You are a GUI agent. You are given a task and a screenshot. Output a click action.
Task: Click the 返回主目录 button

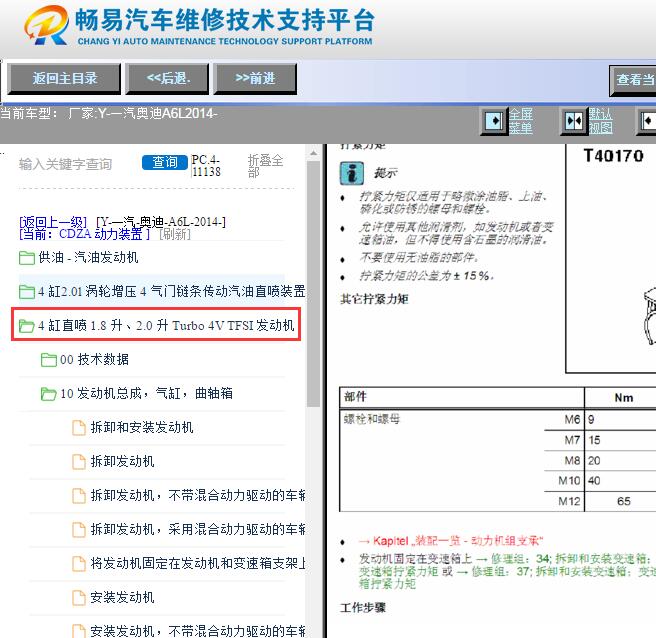[64, 78]
